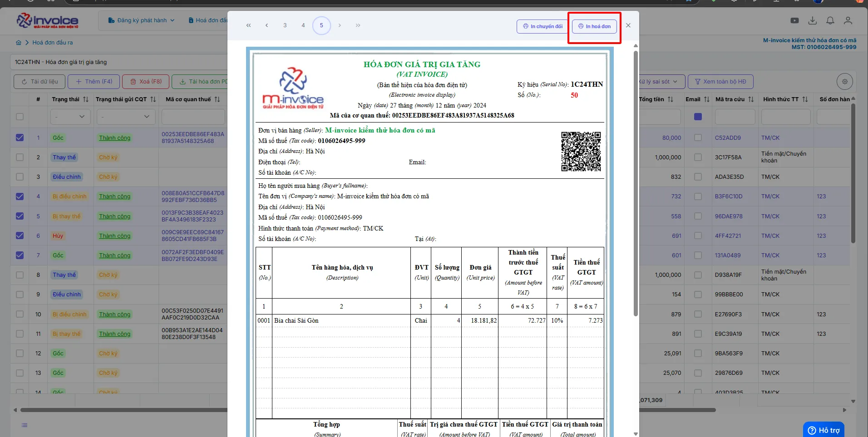Click the Huỷ status in row 6
The width and height of the screenshot is (868, 437).
coord(58,236)
